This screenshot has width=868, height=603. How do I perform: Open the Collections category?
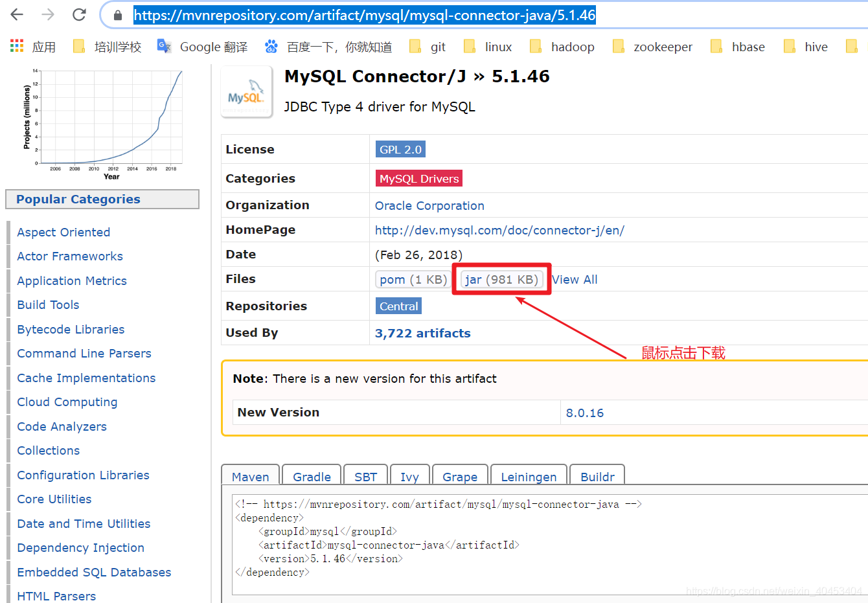[49, 450]
